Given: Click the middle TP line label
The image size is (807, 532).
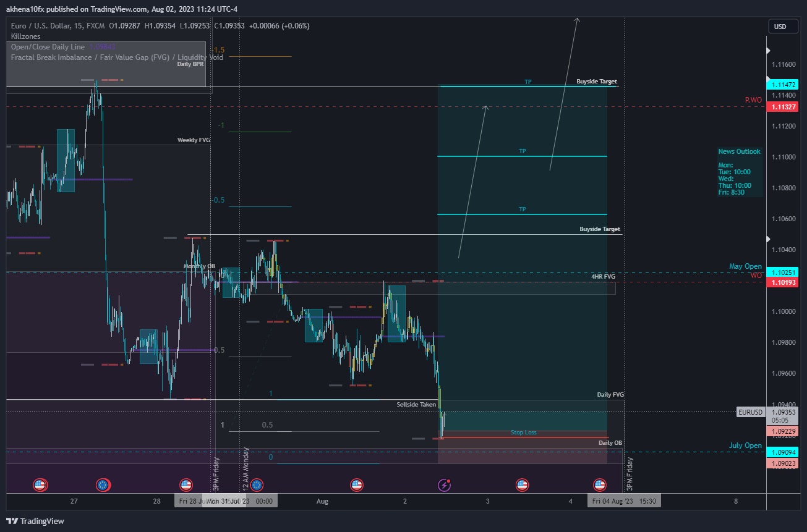Looking at the screenshot, I should [522, 151].
